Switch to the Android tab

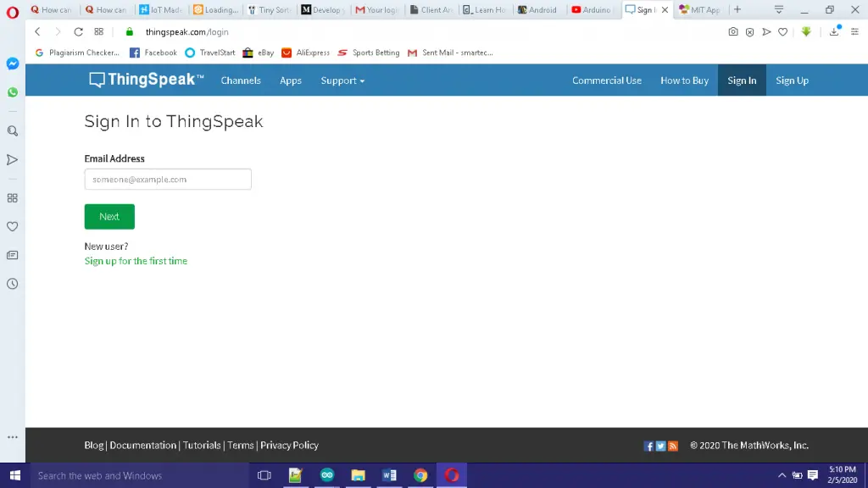[x=538, y=9]
